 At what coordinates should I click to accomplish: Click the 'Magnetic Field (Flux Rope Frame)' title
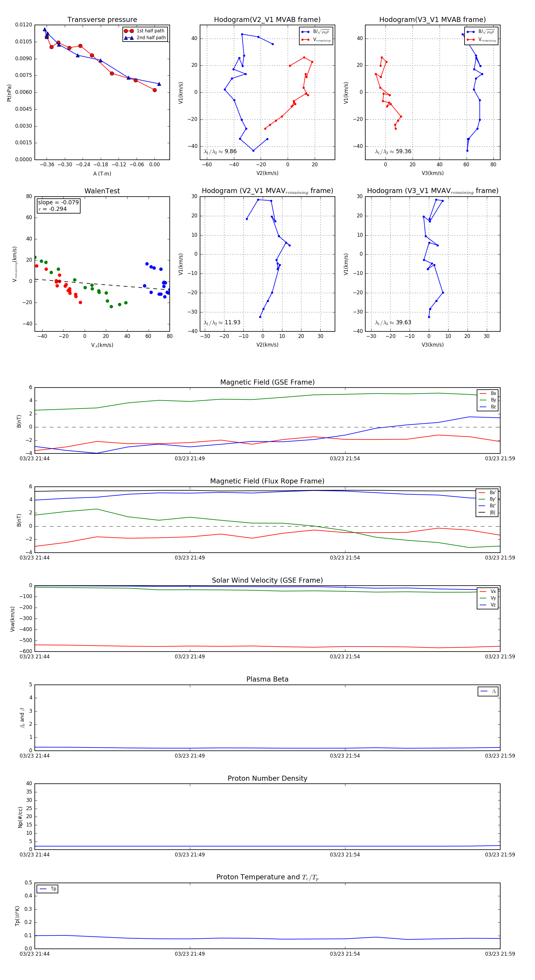(267, 481)
